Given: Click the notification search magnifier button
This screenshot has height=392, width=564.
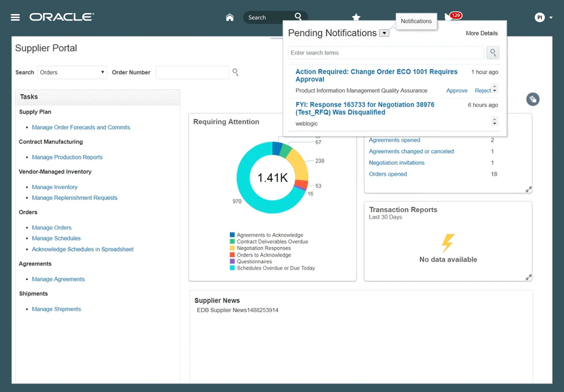Looking at the screenshot, I should [x=493, y=53].
